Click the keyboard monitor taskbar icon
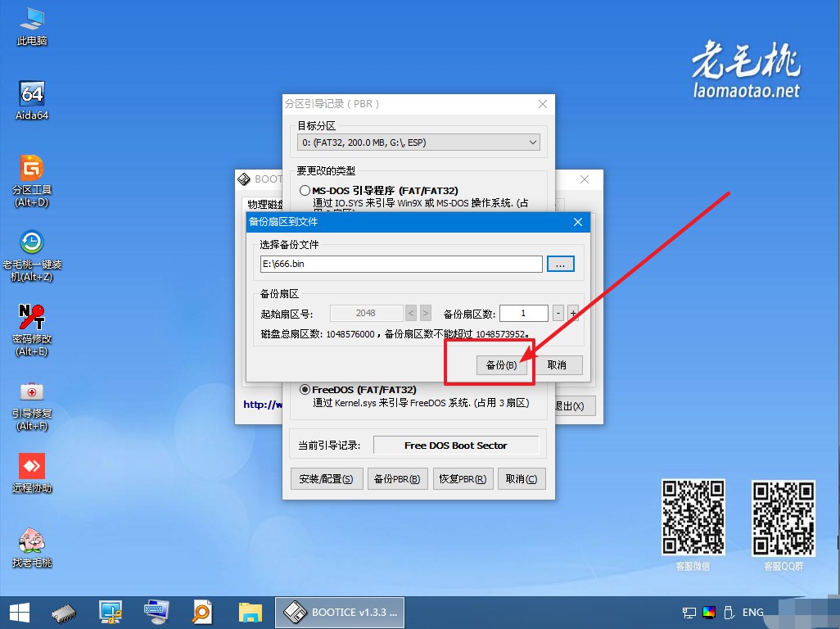Viewport: 840px width, 629px height. [x=156, y=613]
